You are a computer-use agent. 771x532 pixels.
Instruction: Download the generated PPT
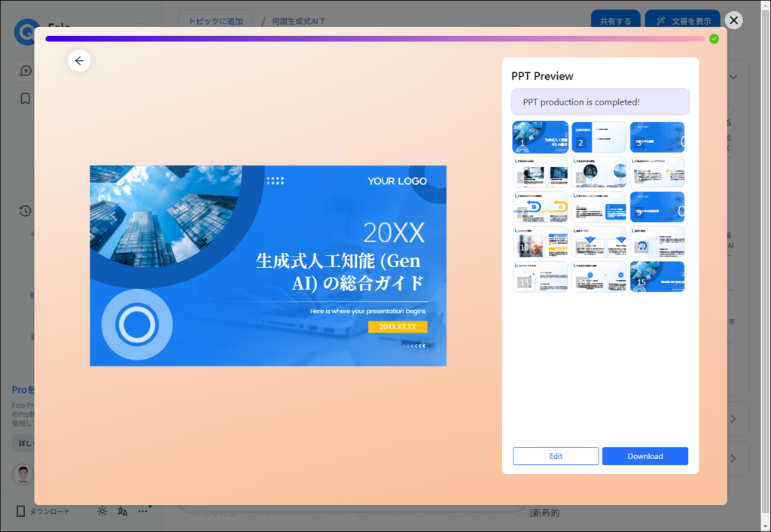point(645,456)
